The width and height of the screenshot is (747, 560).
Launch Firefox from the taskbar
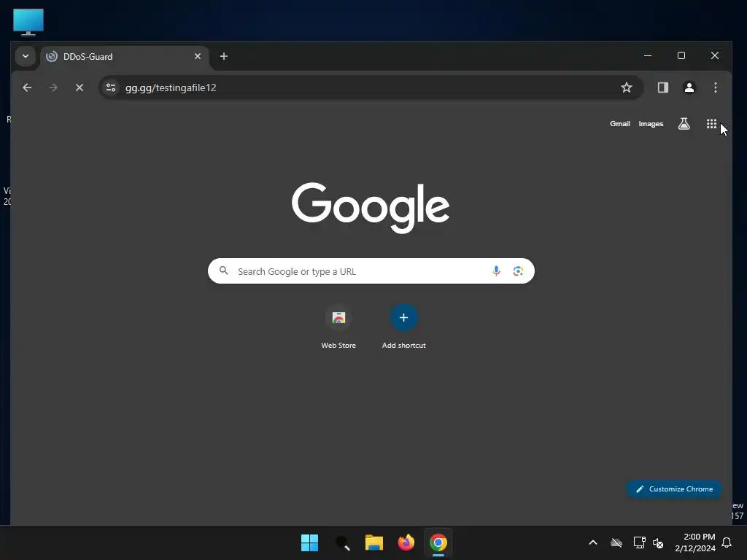click(406, 542)
